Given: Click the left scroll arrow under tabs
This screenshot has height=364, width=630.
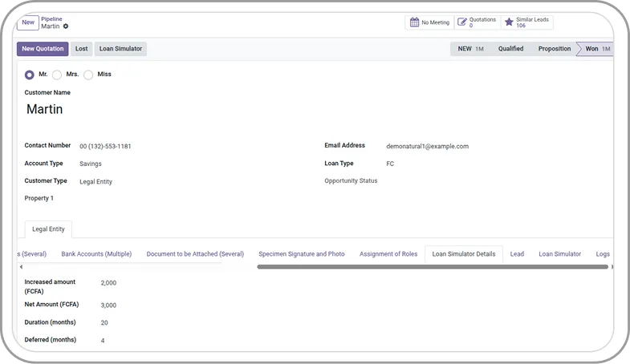Looking at the screenshot, I should 21,266.
